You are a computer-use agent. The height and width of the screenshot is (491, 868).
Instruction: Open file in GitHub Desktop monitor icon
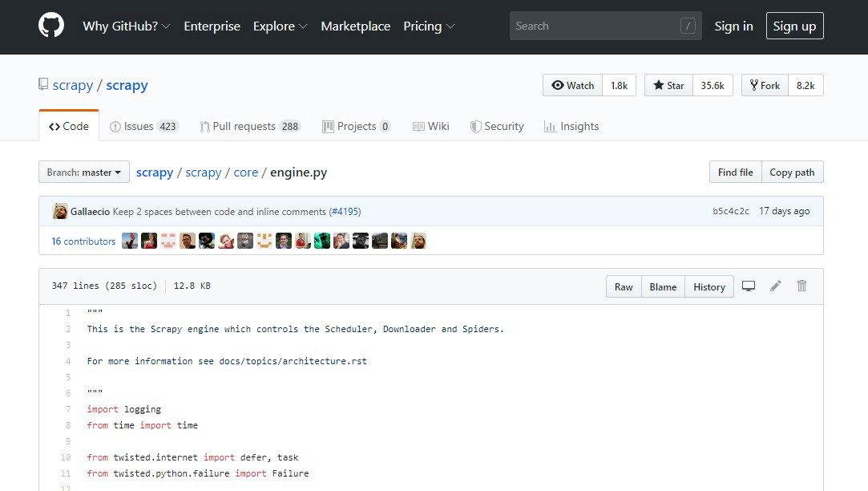point(749,286)
